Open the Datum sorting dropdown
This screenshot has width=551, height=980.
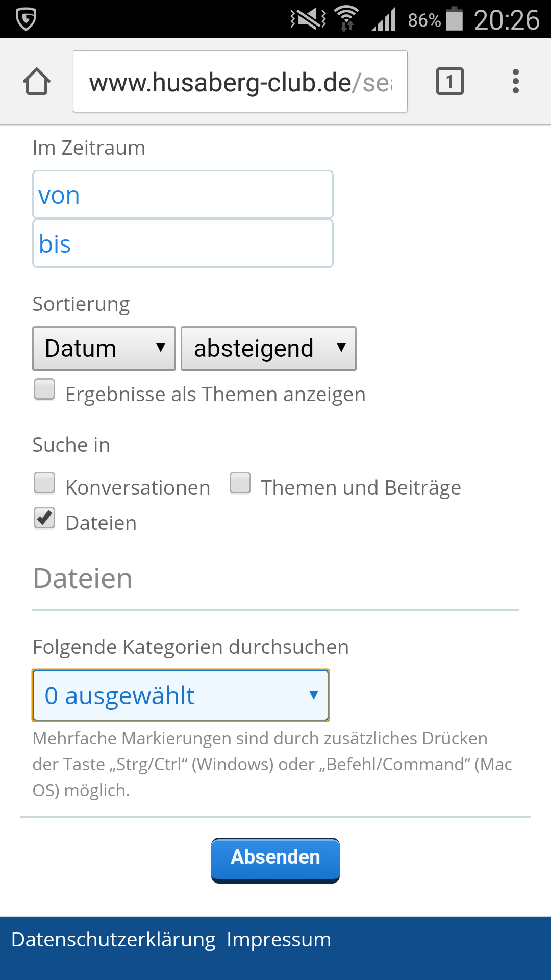tap(104, 349)
